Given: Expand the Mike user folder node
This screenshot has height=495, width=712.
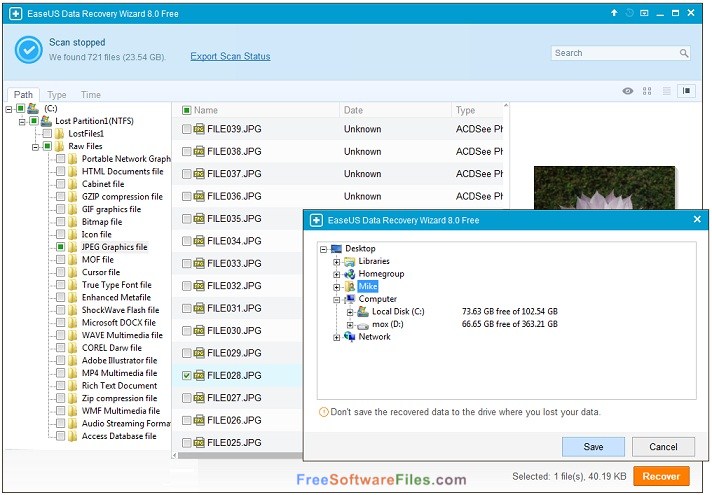Looking at the screenshot, I should click(336, 287).
